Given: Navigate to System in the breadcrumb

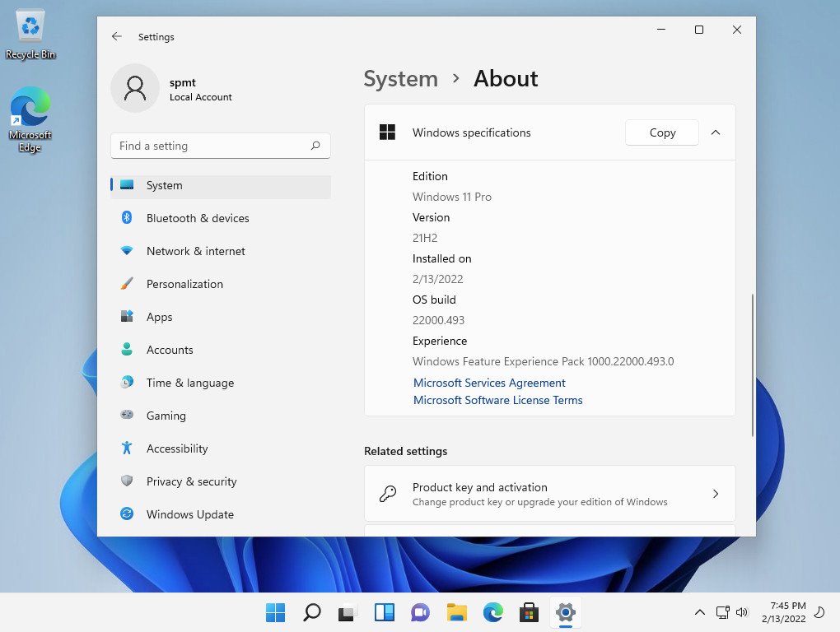Looking at the screenshot, I should point(401,79).
